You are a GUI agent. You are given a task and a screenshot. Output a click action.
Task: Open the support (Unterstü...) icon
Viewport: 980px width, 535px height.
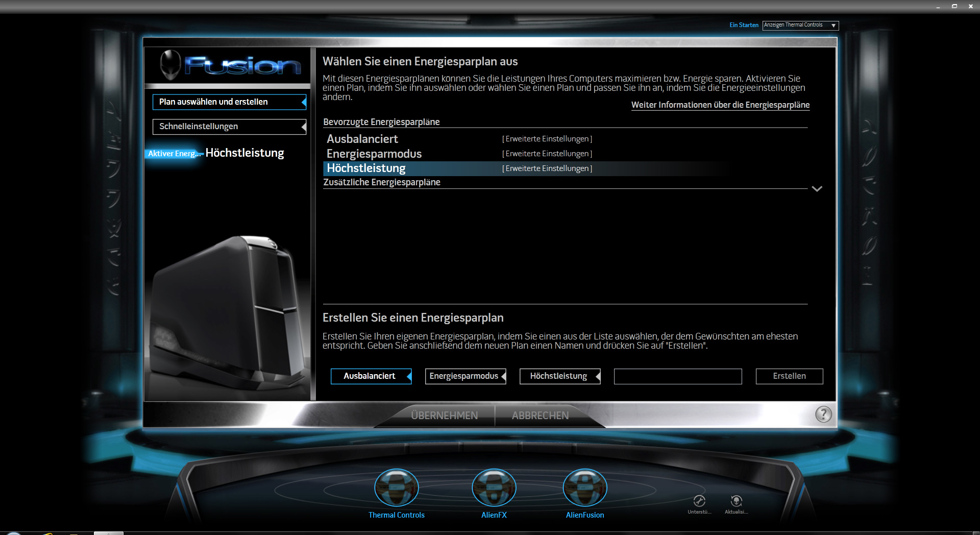pyautogui.click(x=699, y=501)
